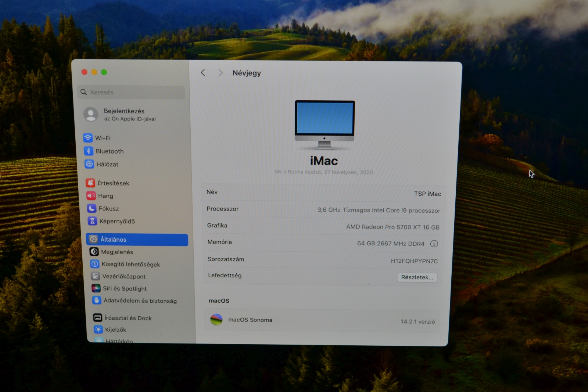Viewport: 588px width, 392px height.
Task: Navigate back with the left chevron arrow
Action: (203, 73)
